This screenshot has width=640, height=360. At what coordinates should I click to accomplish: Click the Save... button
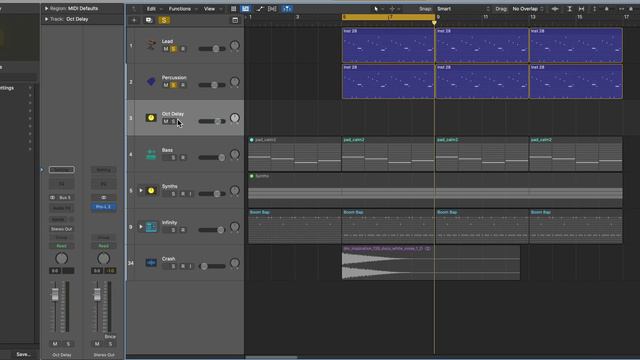tap(23, 354)
